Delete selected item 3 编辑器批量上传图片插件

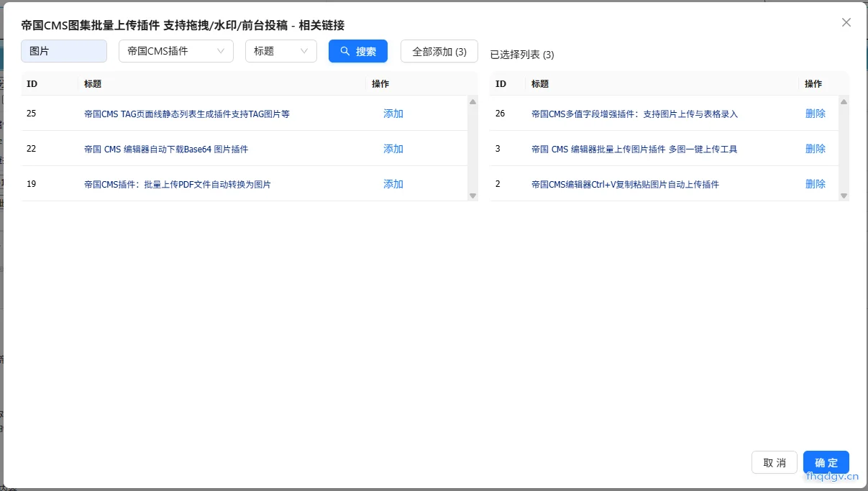point(816,149)
